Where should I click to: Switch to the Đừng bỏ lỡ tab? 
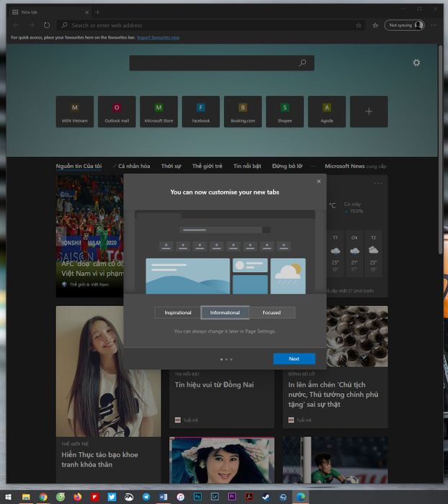tap(287, 166)
